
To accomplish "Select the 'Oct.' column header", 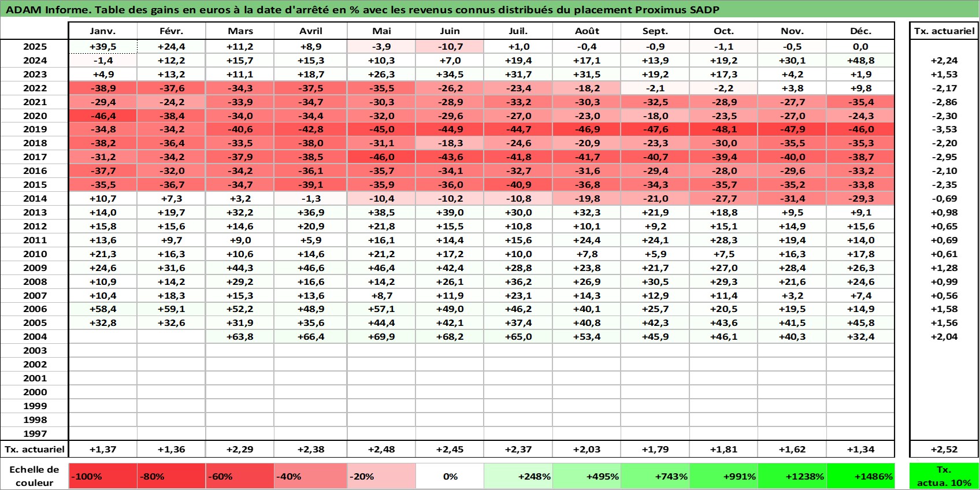I will 723,31.
